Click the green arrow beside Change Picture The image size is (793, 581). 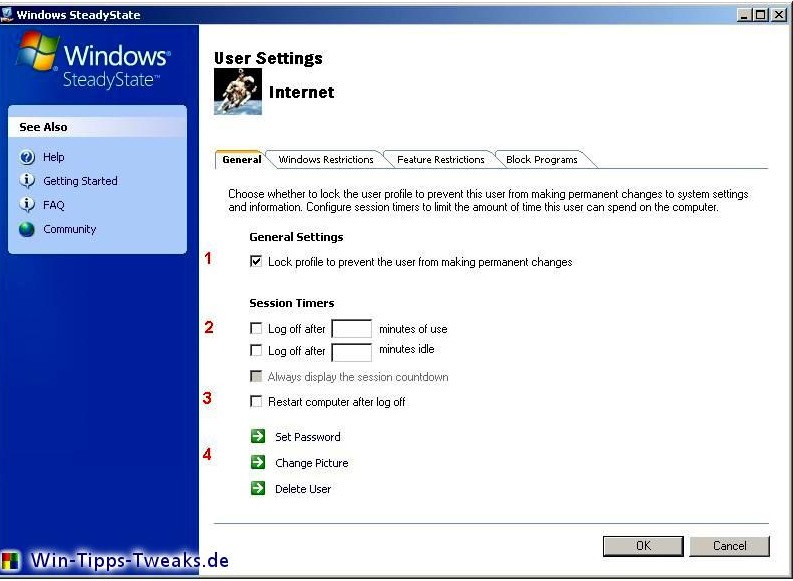(258, 462)
